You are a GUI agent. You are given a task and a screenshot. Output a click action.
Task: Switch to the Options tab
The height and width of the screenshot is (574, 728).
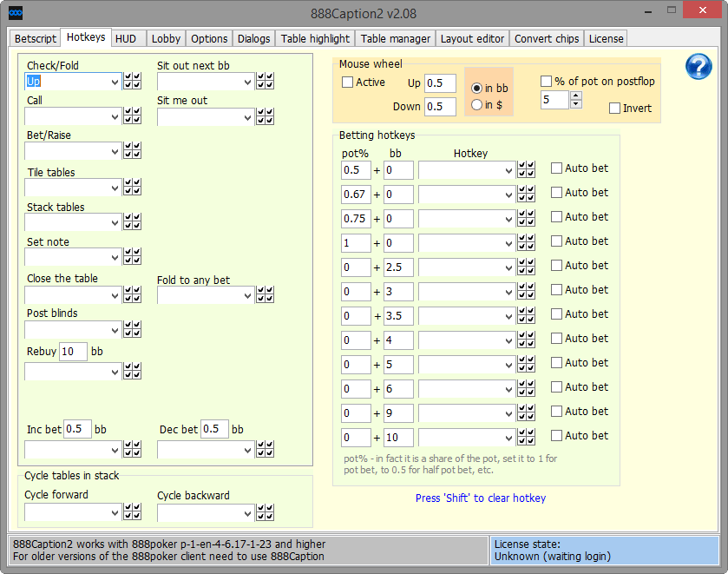[x=209, y=38]
